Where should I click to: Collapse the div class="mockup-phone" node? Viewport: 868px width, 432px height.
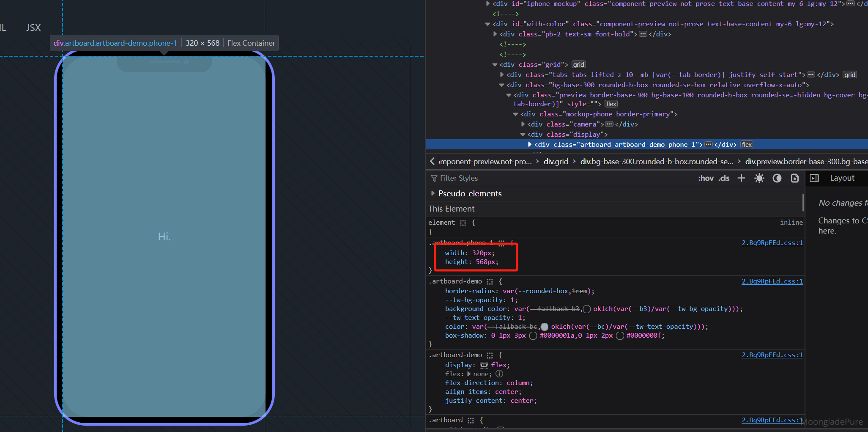coord(516,114)
